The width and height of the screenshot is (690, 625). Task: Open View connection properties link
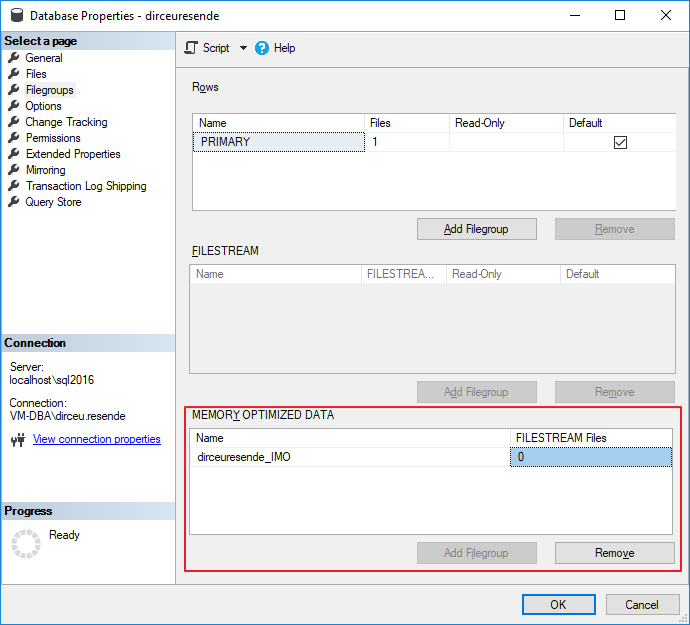[x=97, y=439]
